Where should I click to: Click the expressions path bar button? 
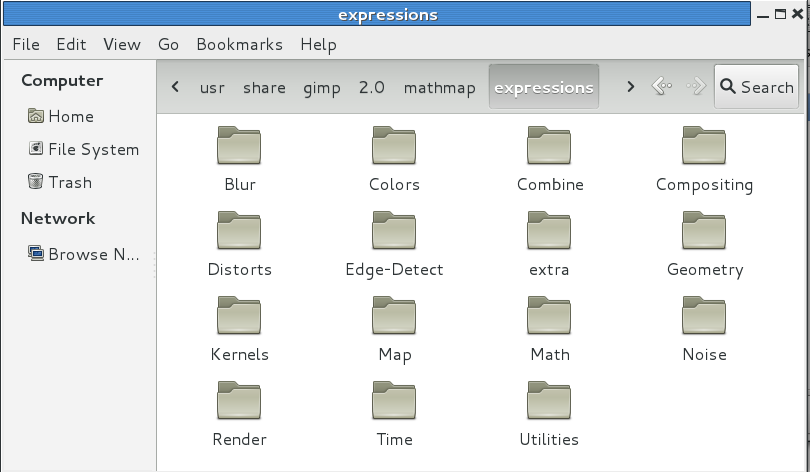click(x=543, y=87)
